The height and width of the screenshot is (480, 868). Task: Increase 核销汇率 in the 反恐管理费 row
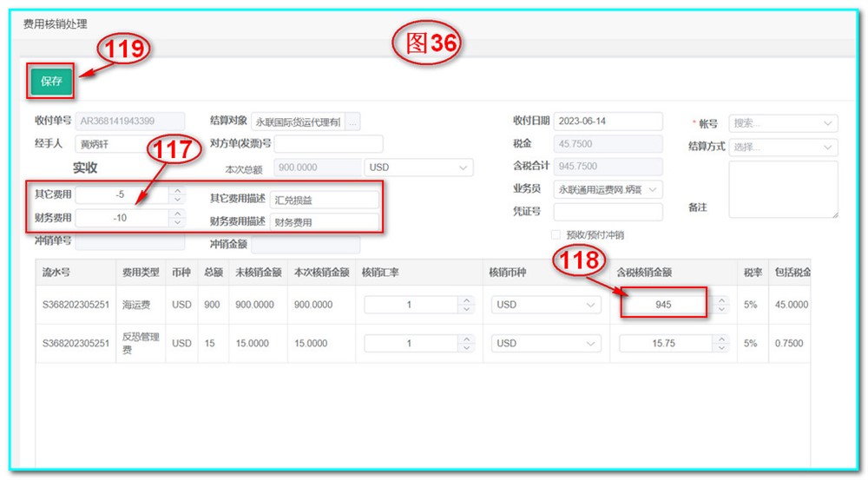pyautogui.click(x=467, y=339)
